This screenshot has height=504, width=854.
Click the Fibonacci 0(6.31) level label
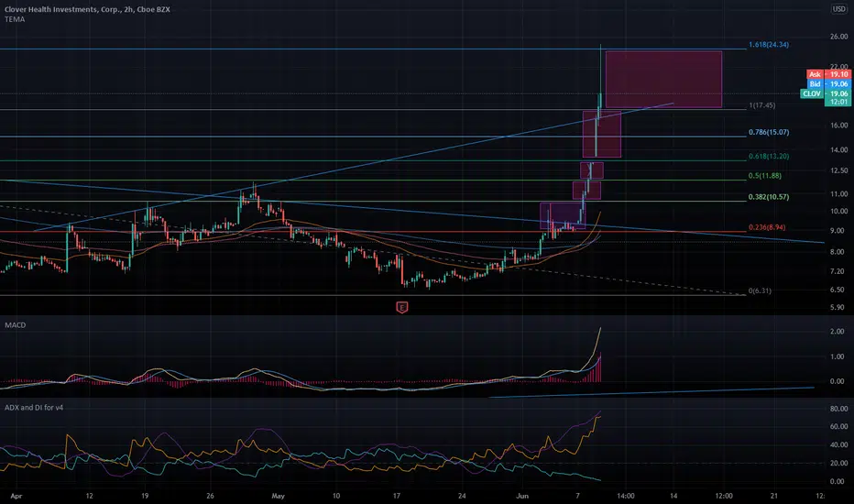coord(760,291)
